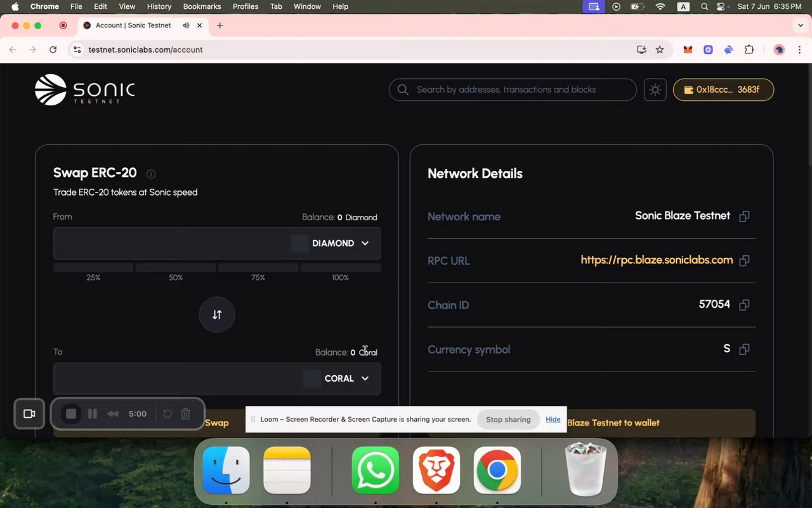Open Finder from the Dock
This screenshot has height=508, width=812.
(x=226, y=471)
